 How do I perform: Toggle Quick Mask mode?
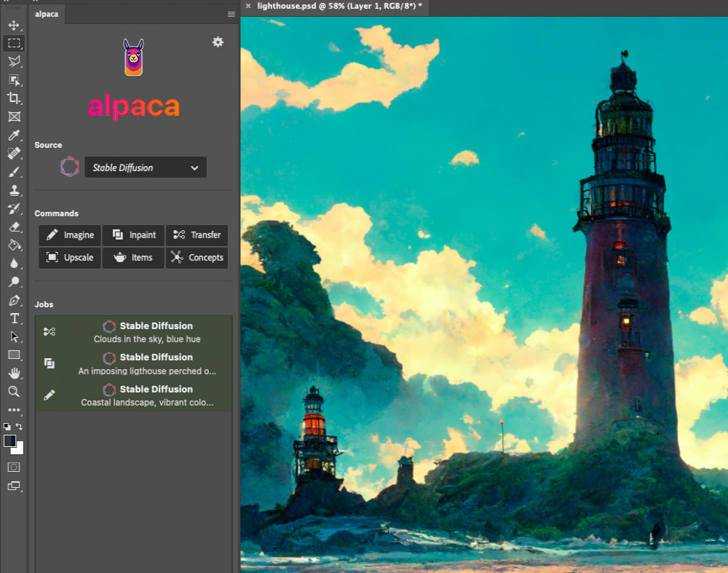(14, 467)
